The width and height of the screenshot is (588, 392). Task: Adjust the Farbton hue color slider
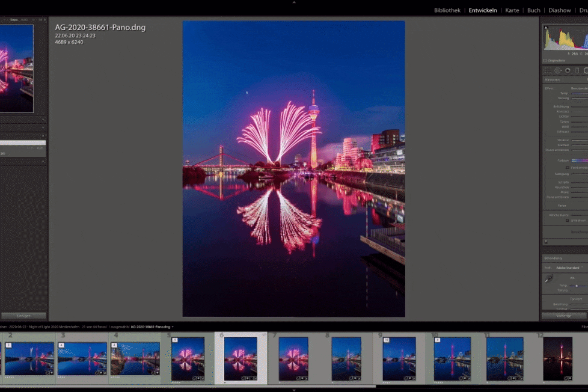(580, 161)
